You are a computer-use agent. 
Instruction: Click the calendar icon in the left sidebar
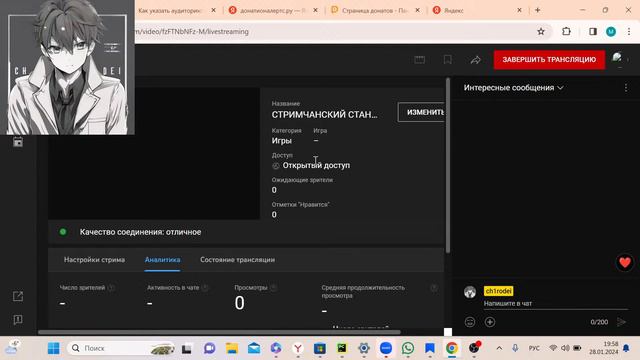(18, 142)
